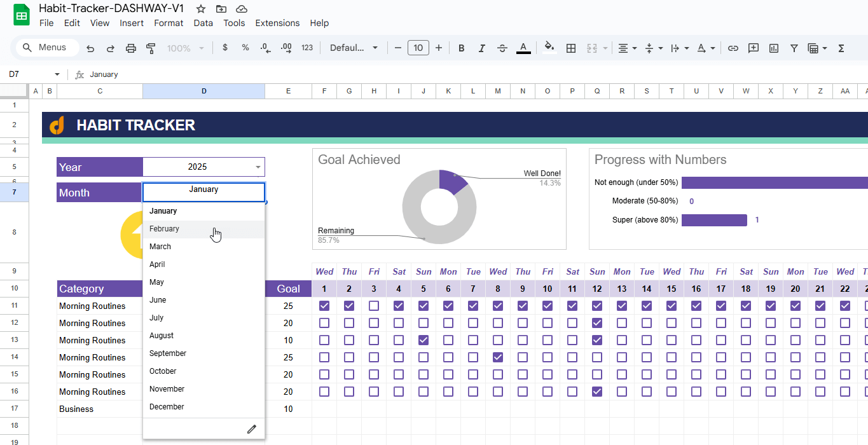Open the borders tool
The height and width of the screenshot is (445, 868).
(571, 48)
